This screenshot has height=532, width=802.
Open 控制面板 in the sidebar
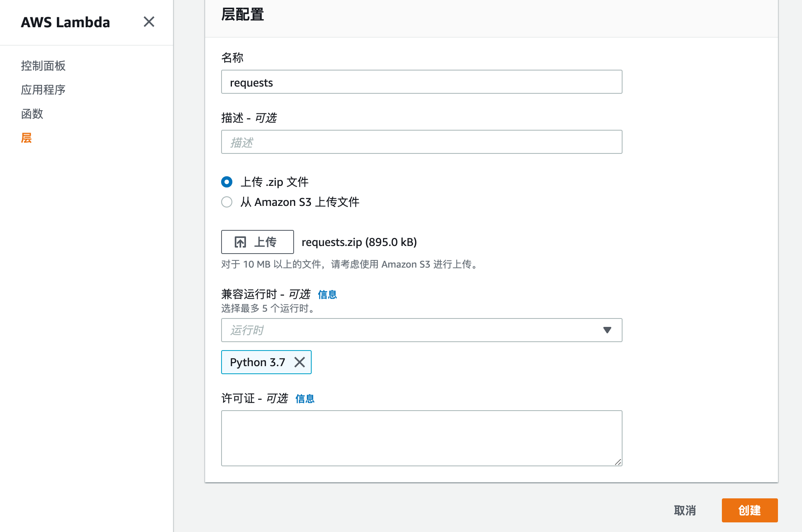click(x=43, y=66)
